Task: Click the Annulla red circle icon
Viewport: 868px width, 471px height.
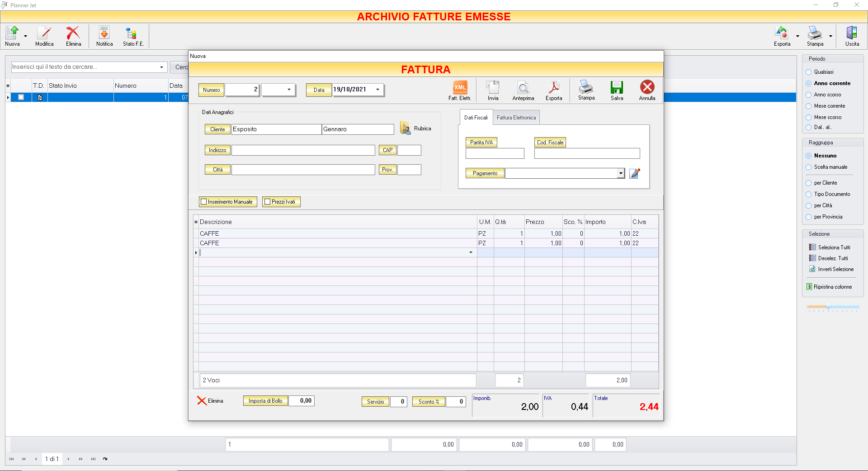Action: 647,87
